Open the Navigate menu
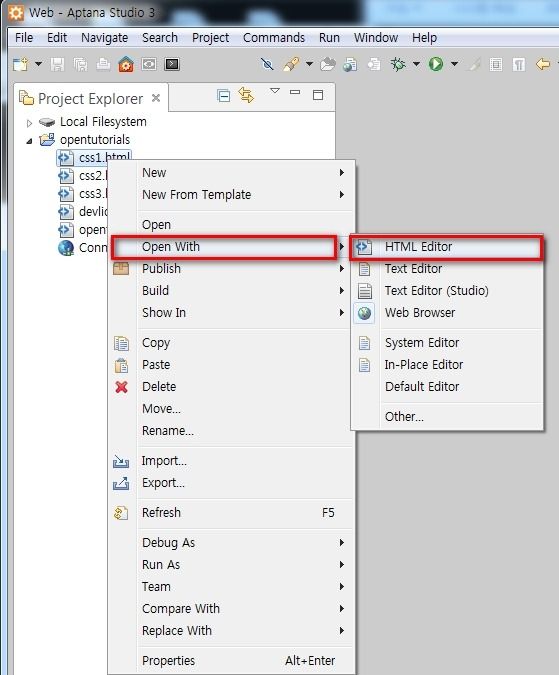 pyautogui.click(x=104, y=38)
